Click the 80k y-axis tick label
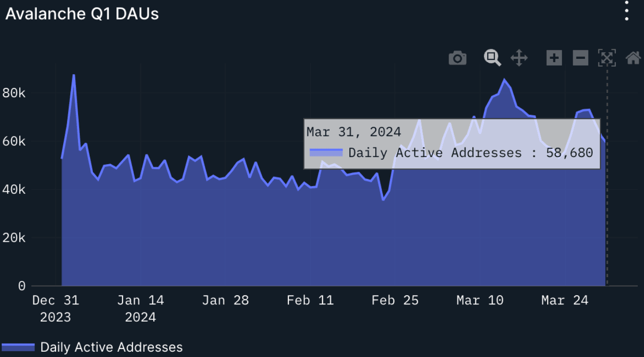644x357 pixels. coord(14,93)
